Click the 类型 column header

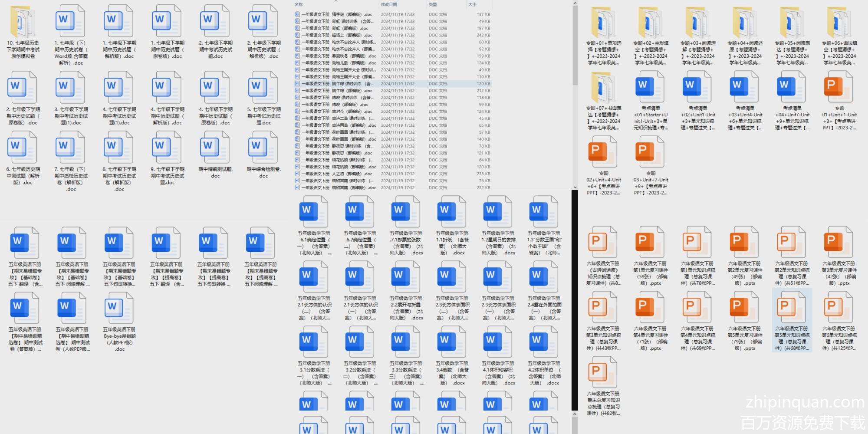point(433,4)
